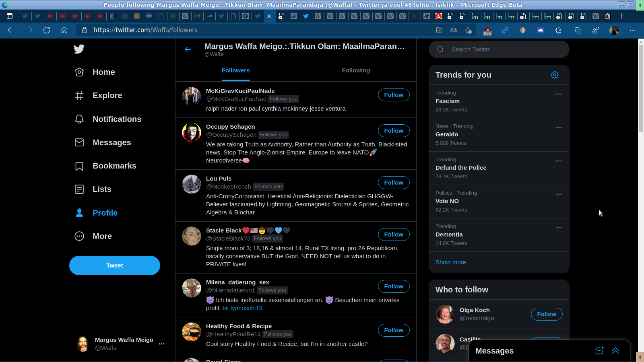Open Trends settings gear icon
Image resolution: width=644 pixels, height=362 pixels.
(x=555, y=75)
